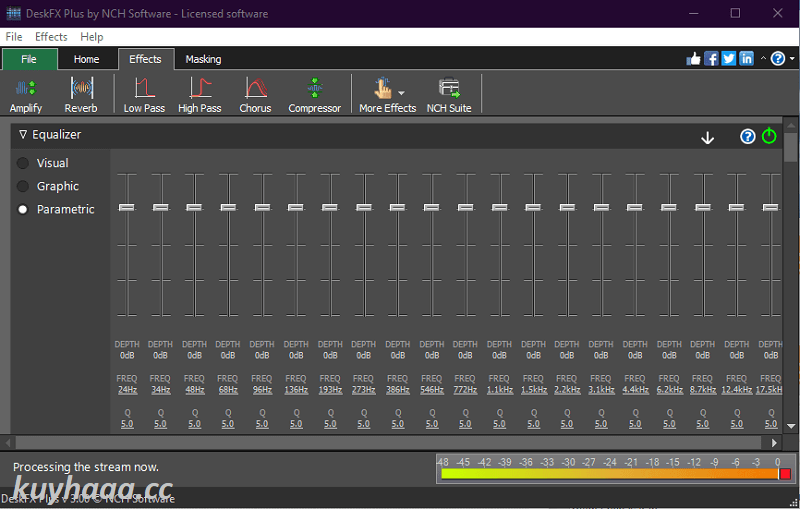Share on LinkedIn icon
This screenshot has width=800, height=509.
(x=746, y=59)
